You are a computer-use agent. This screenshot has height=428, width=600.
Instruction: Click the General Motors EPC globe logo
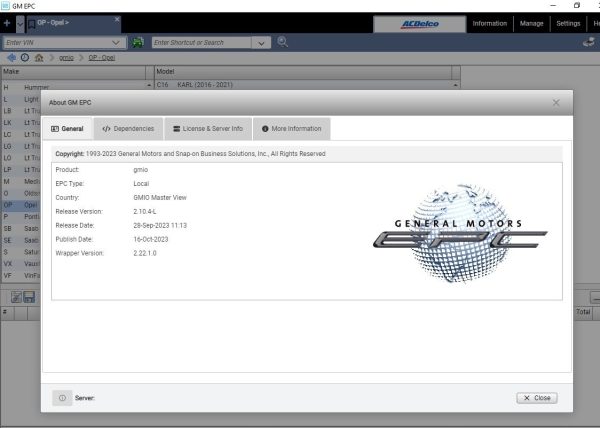pos(460,234)
